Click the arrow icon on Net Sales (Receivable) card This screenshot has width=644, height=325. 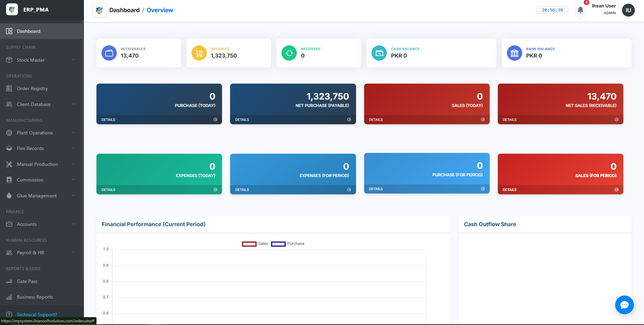[617, 120]
